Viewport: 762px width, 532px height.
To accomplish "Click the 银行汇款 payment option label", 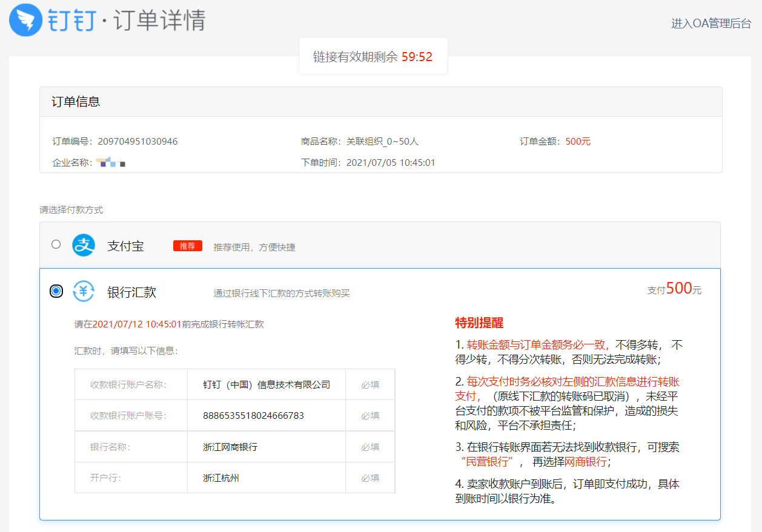I will 131,292.
